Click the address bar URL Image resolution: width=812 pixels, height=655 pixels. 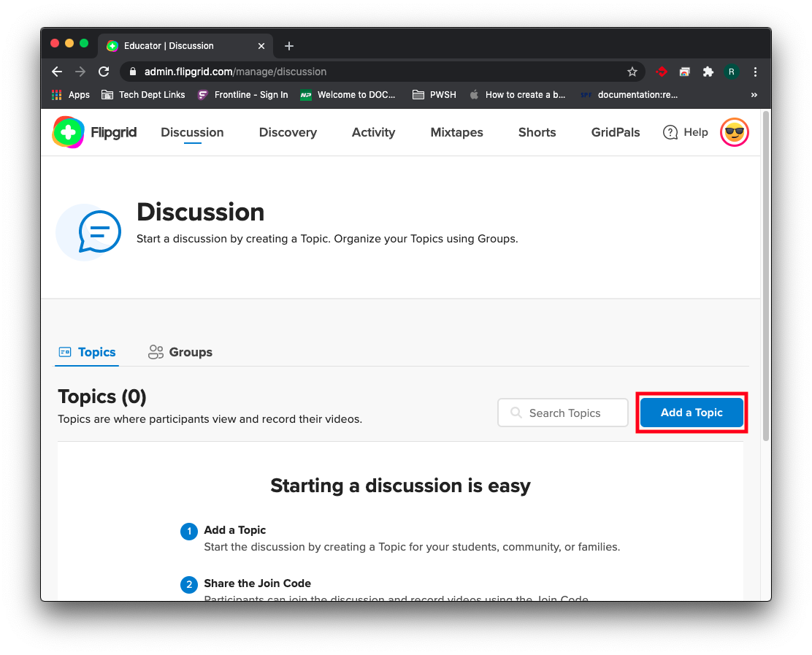235,72
